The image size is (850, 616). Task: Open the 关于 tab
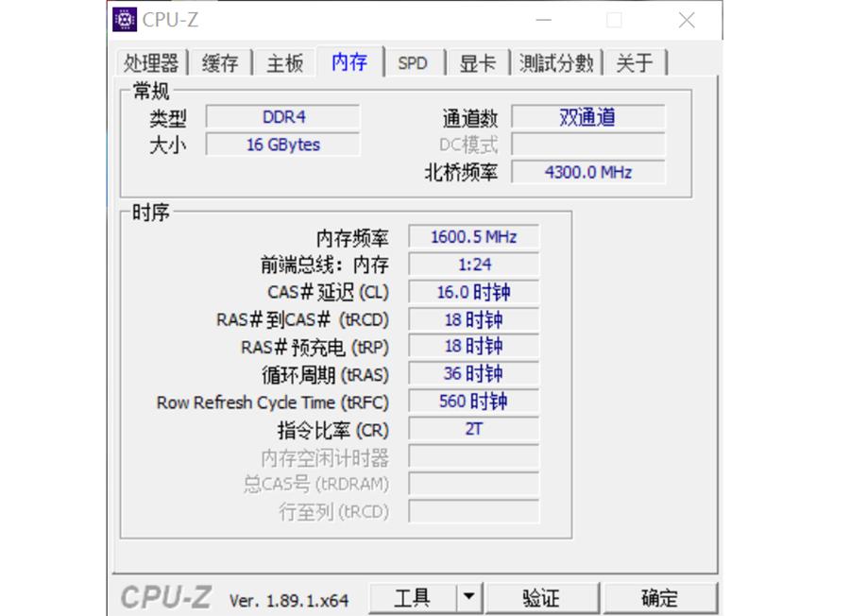[x=635, y=62]
